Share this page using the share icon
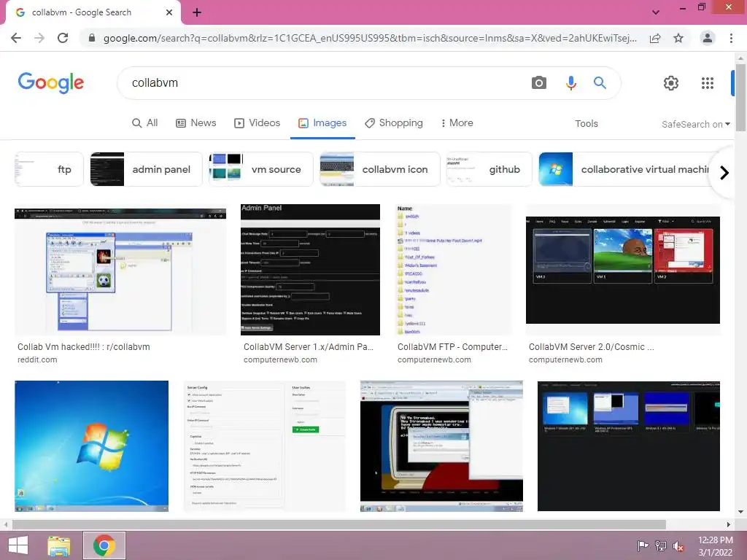The height and width of the screenshot is (560, 747). 655,38
